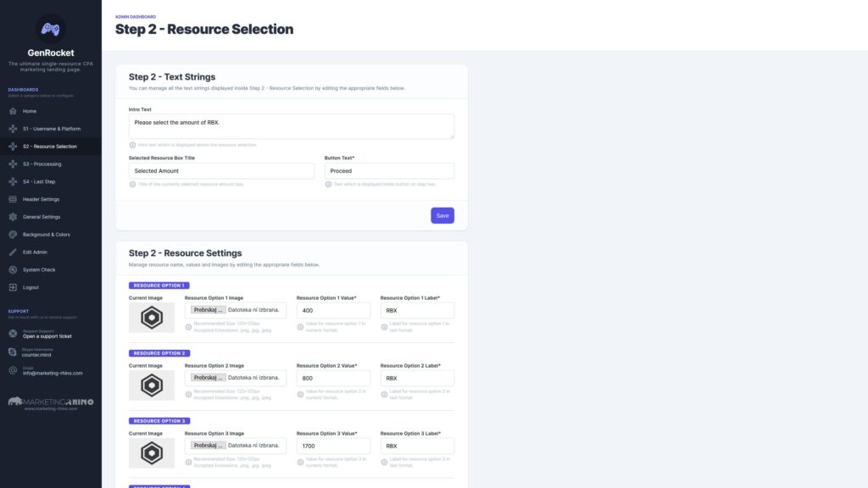
Task: Click the Selected Resource Box Title field
Action: pos(221,171)
